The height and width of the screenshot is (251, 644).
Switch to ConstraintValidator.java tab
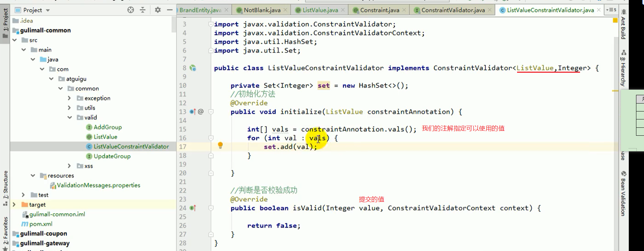[453, 10]
